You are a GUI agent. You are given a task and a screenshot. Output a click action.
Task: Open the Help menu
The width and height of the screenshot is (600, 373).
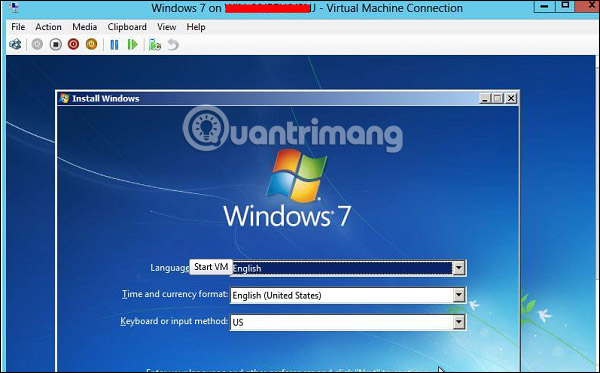click(x=196, y=27)
